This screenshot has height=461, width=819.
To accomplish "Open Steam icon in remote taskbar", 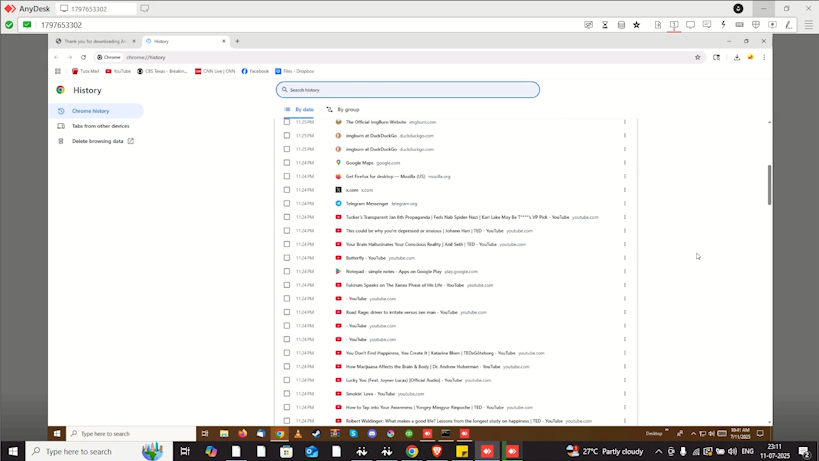I will 316,433.
